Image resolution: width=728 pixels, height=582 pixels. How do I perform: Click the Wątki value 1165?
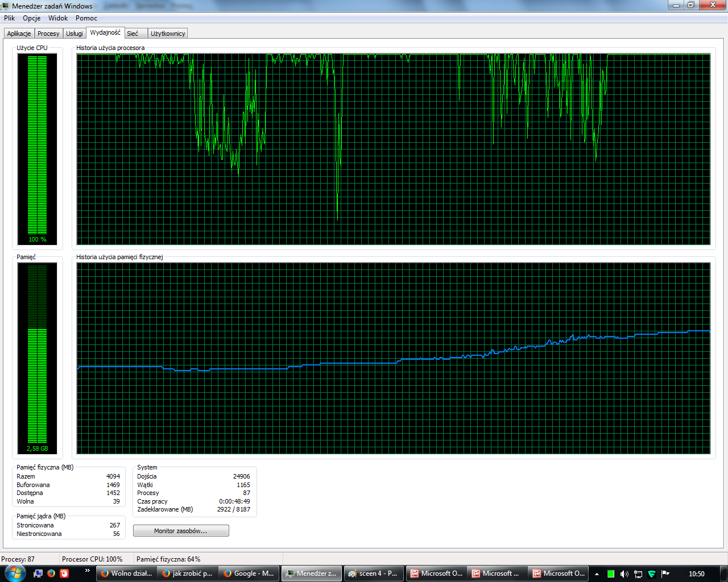tap(243, 485)
